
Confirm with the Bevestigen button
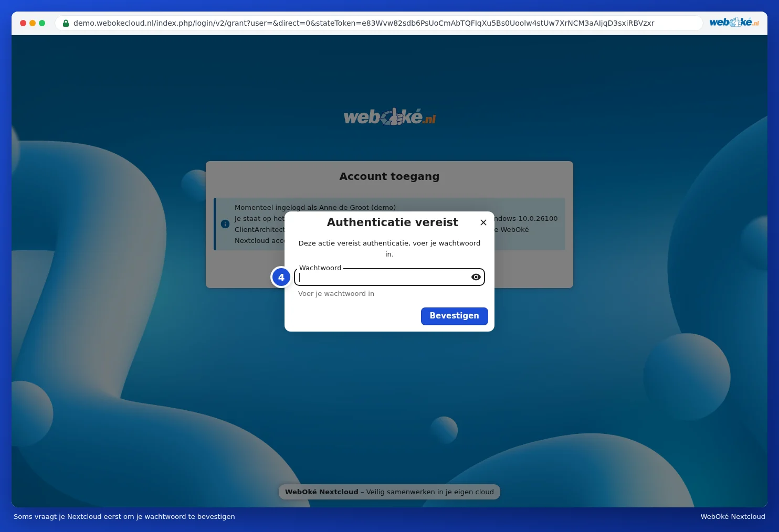pyautogui.click(x=455, y=316)
